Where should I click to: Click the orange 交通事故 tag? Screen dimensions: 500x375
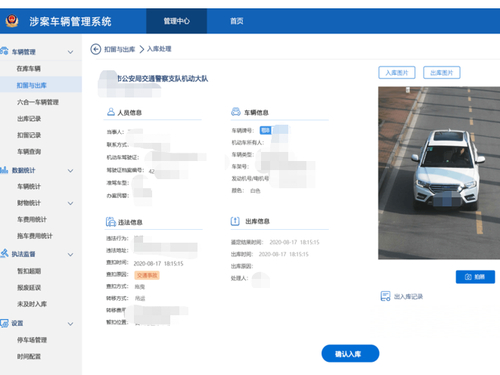(147, 275)
